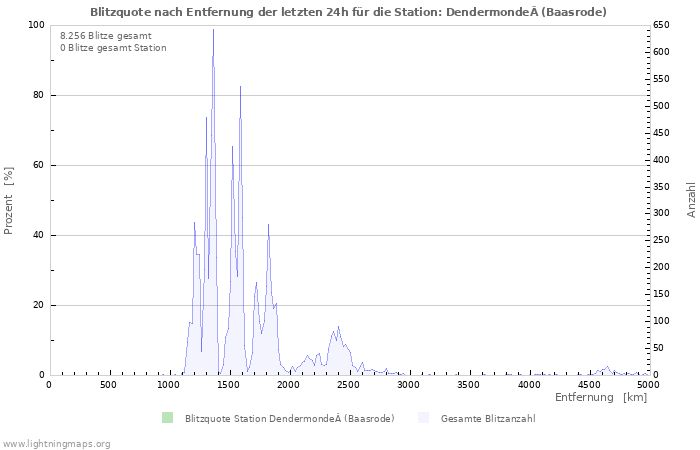The width and height of the screenshot is (700, 450).
Task: Select the chart title about Dendermonde station
Action: 348,12
